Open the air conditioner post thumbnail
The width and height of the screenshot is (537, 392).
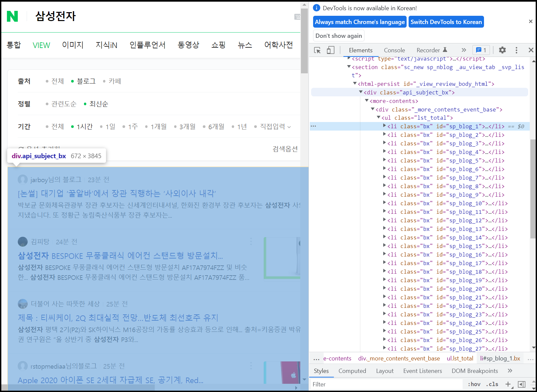point(282,258)
